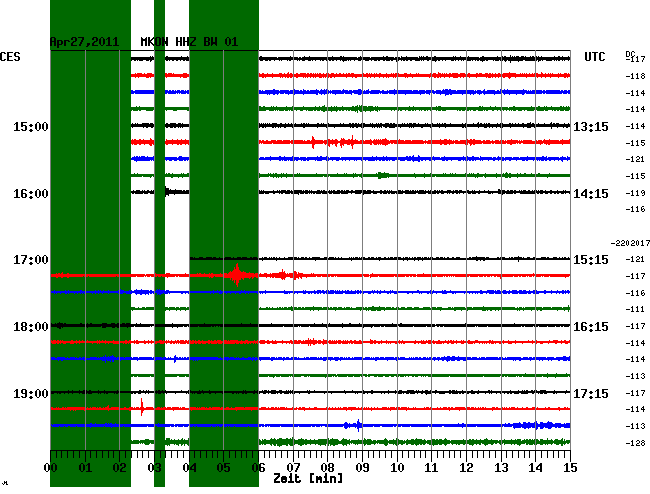Select the station label MKON HHZ BW 01
Viewport: 650px width, 494px height.
(x=189, y=42)
